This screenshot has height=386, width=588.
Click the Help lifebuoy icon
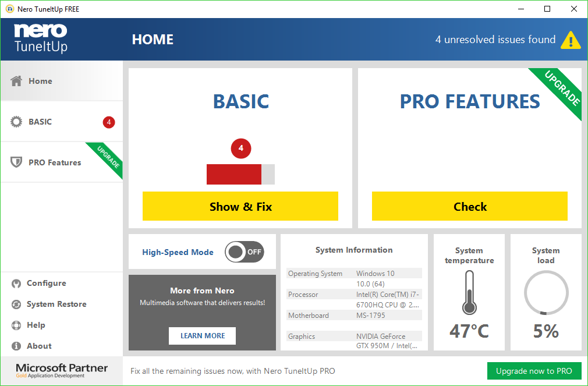[x=16, y=325]
